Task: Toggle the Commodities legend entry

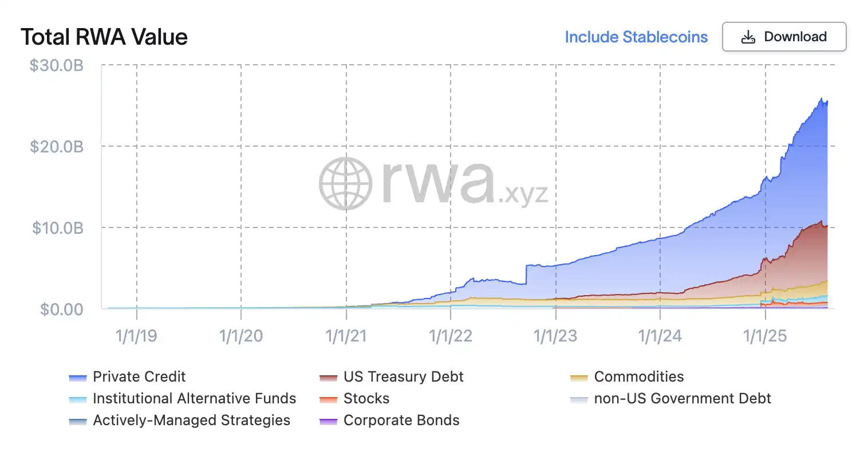Action: (638, 376)
